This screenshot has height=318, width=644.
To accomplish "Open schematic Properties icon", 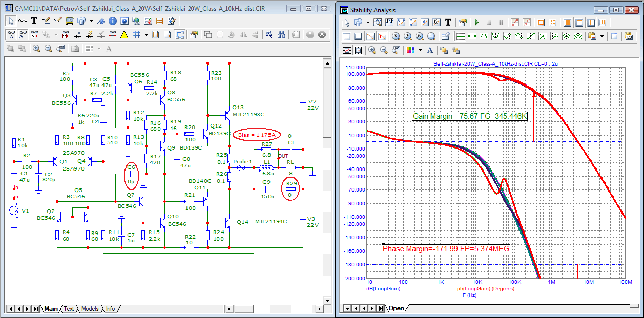I will click(193, 35).
